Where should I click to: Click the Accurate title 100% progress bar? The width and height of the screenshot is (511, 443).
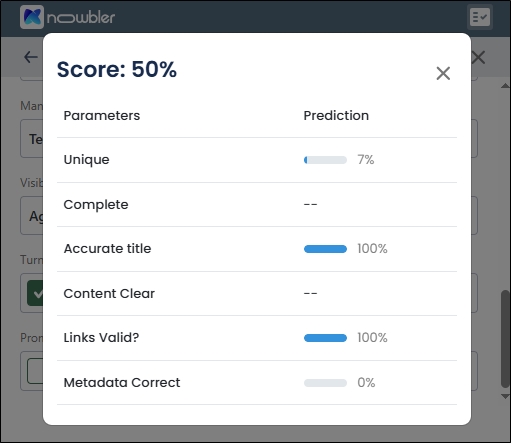(325, 249)
